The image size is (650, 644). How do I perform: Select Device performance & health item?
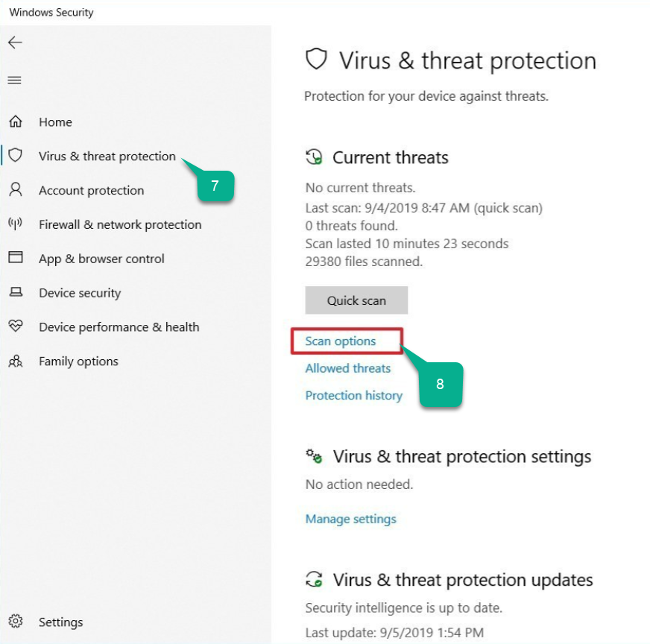119,327
